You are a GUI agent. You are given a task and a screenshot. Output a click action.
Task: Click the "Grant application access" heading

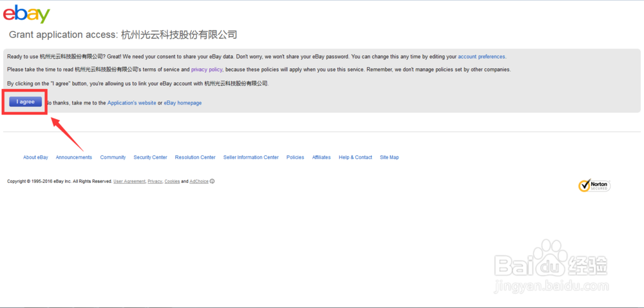123,35
